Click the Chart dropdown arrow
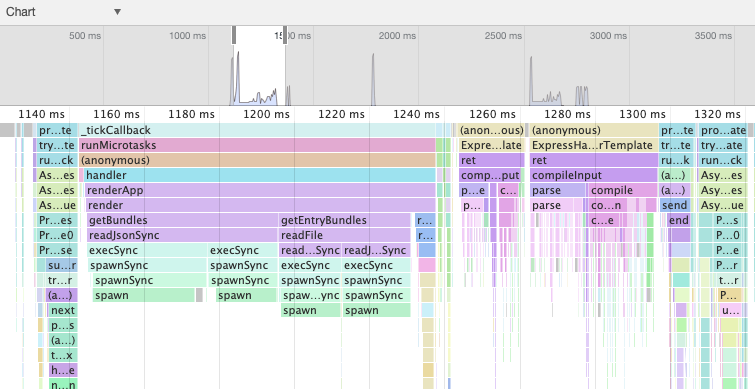Screen dimensions: 755x389 pyautogui.click(x=117, y=12)
